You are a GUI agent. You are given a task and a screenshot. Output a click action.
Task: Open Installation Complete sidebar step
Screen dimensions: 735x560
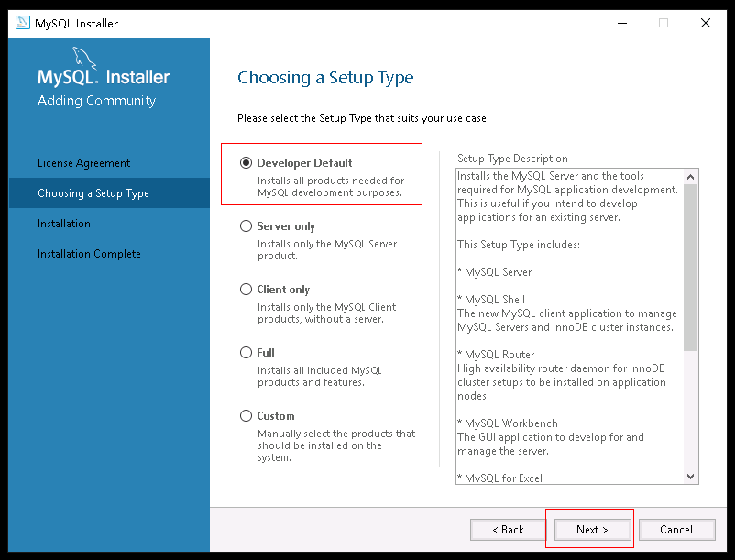click(89, 254)
